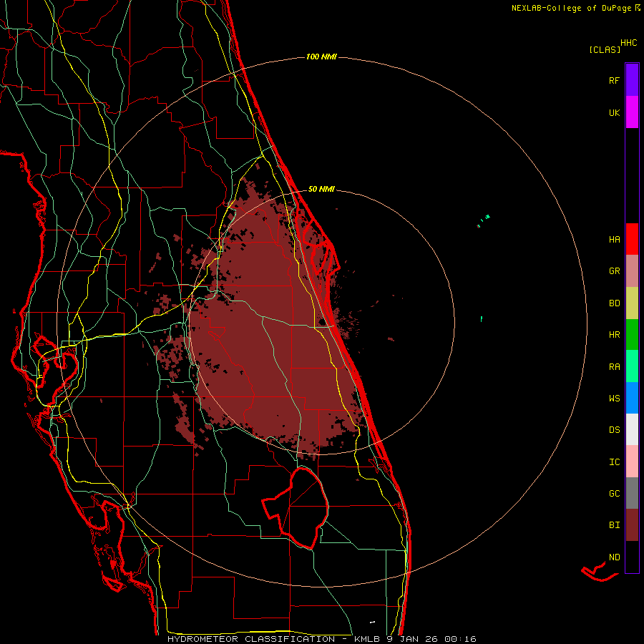
Task: Click the BD legend label text
Action: point(615,303)
